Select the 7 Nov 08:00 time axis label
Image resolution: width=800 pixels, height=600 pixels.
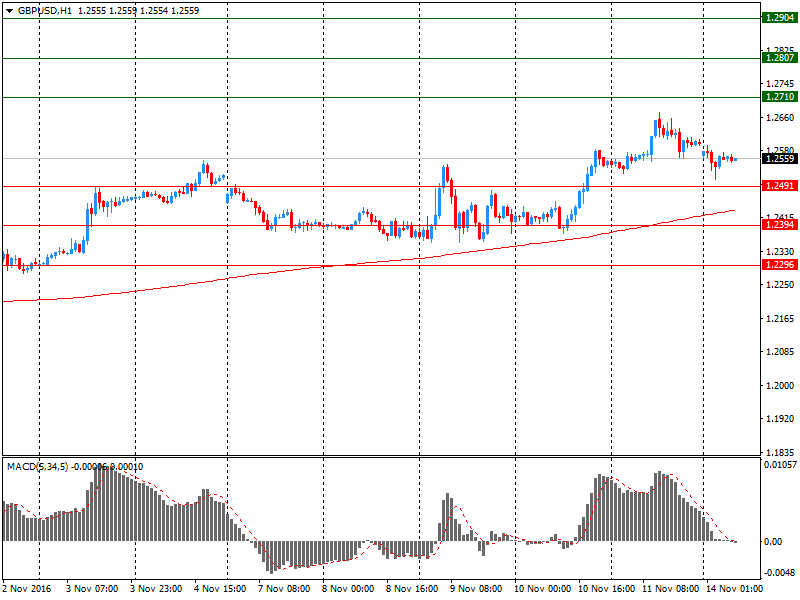pyautogui.click(x=284, y=589)
